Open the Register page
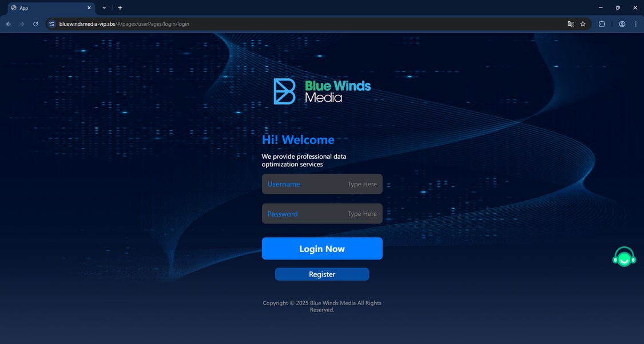This screenshot has height=344, width=644. click(321, 274)
